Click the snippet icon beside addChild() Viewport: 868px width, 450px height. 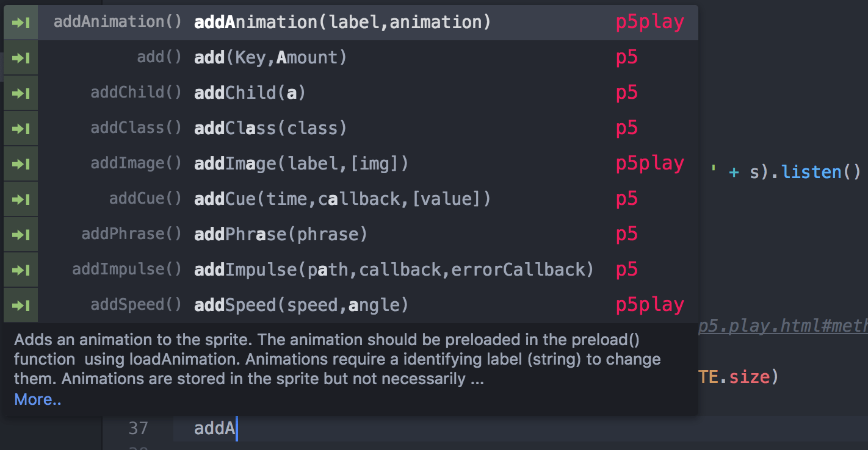click(21, 93)
